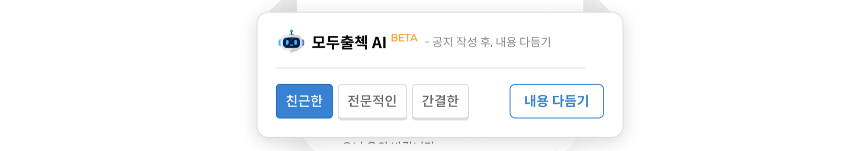The height and width of the screenshot is (151, 868).
Task: Choose the last tone button 간결한
Action: click(440, 101)
